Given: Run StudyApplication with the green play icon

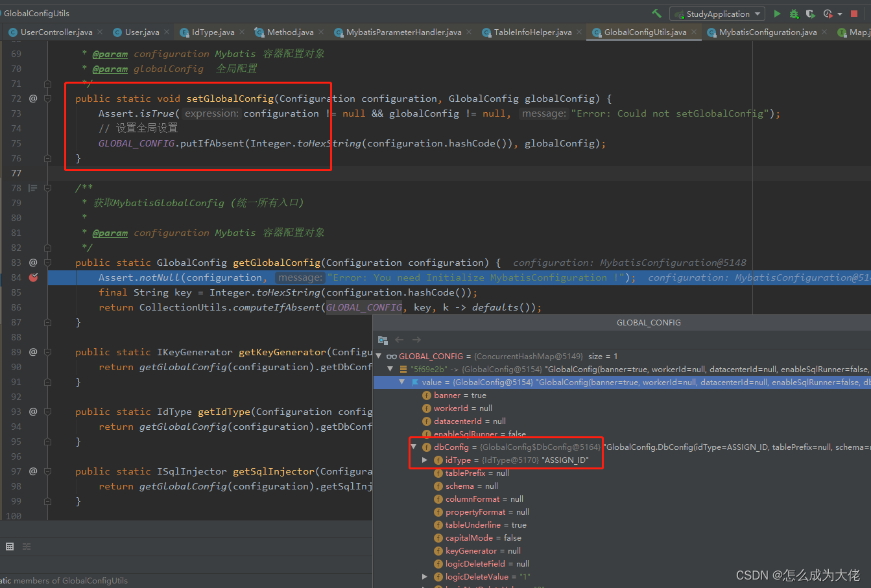Looking at the screenshot, I should tap(777, 14).
